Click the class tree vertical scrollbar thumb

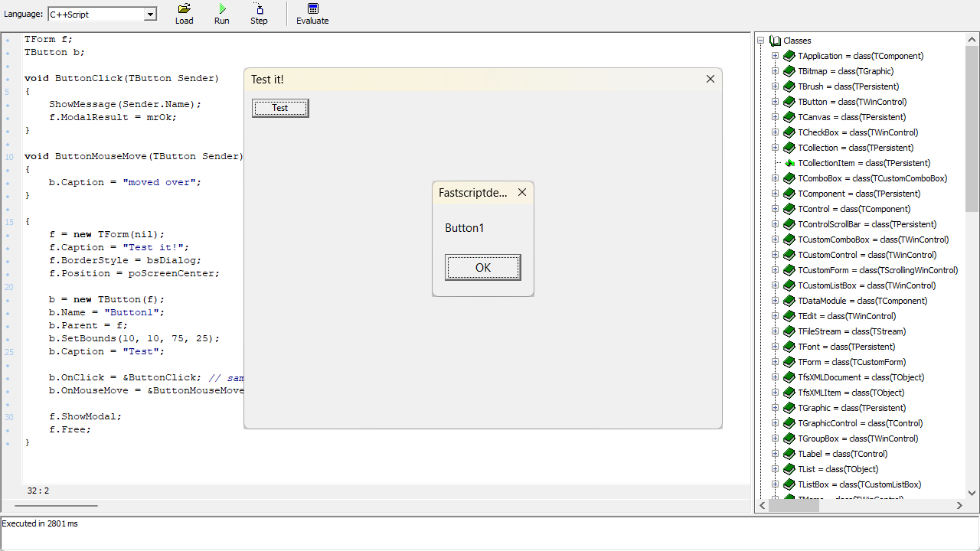[972, 130]
